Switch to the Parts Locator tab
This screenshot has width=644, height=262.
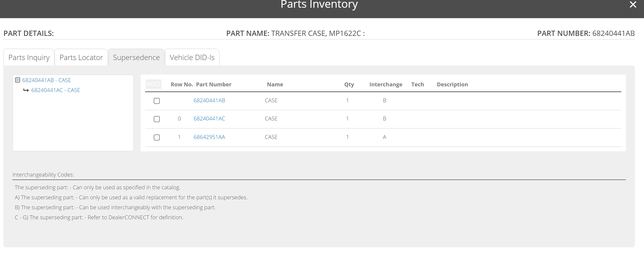tap(81, 57)
